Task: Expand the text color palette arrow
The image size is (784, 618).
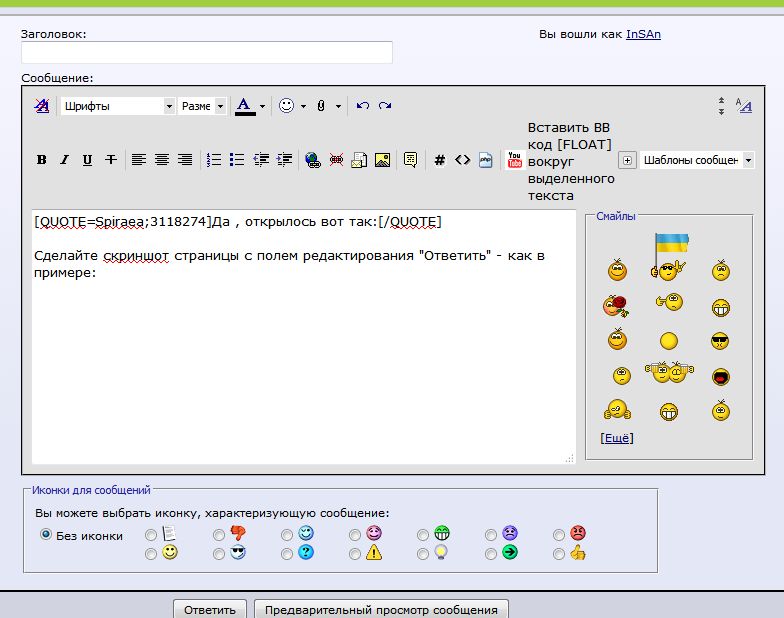Action: [x=262, y=106]
